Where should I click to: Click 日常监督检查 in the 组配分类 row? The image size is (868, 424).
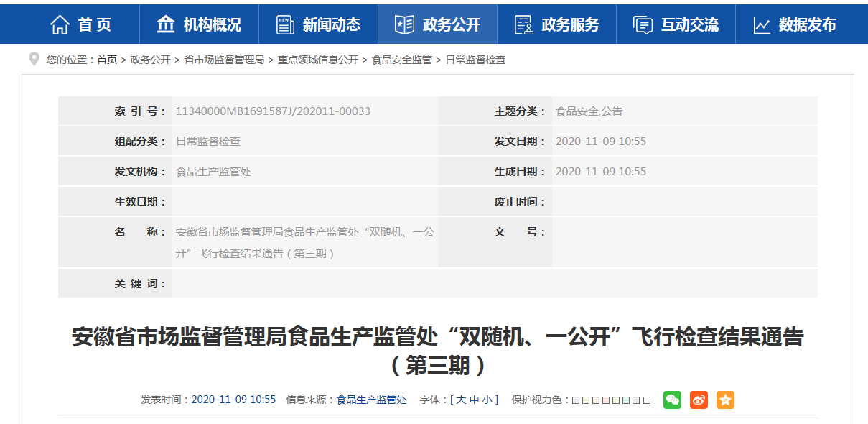tap(208, 142)
